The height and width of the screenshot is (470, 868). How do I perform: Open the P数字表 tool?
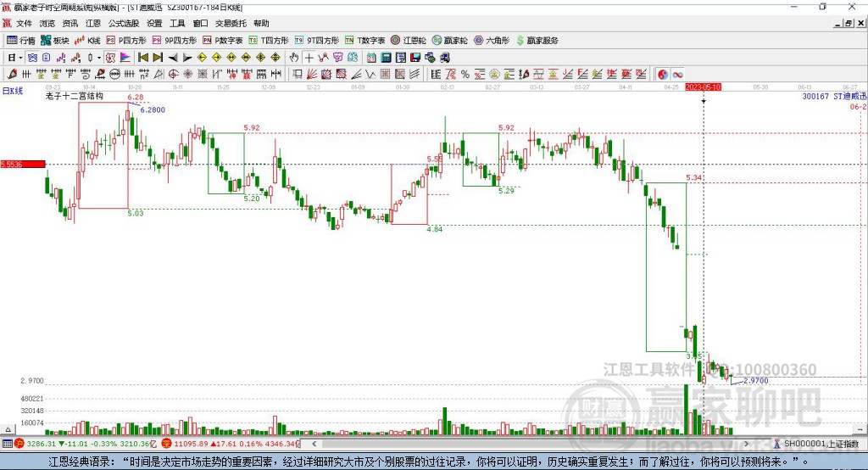223,41
